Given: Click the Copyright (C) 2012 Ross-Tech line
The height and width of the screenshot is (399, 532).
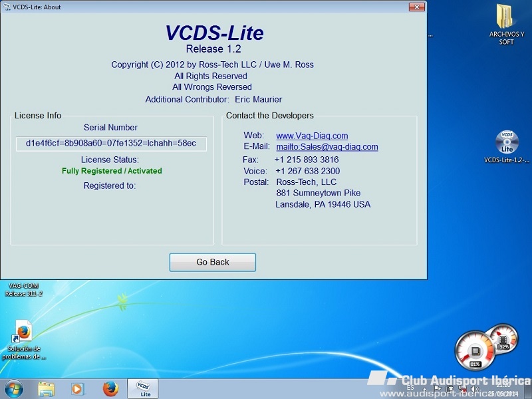Looking at the screenshot, I should tap(212, 65).
